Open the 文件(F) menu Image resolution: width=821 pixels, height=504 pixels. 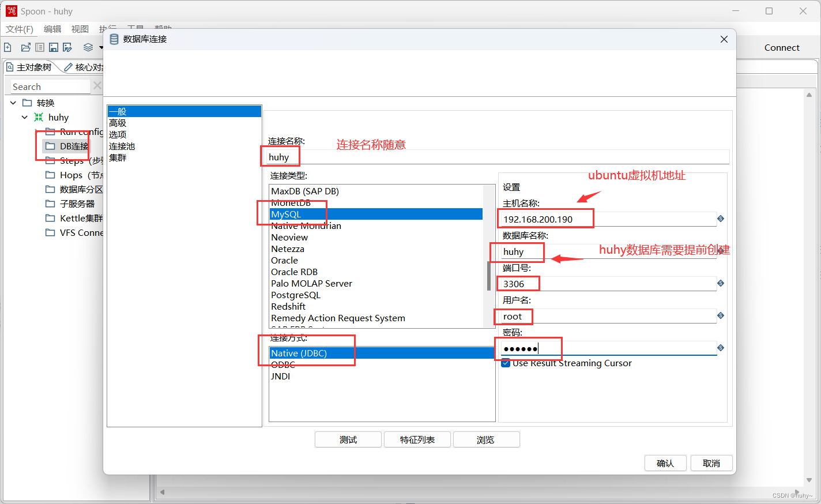(x=20, y=29)
